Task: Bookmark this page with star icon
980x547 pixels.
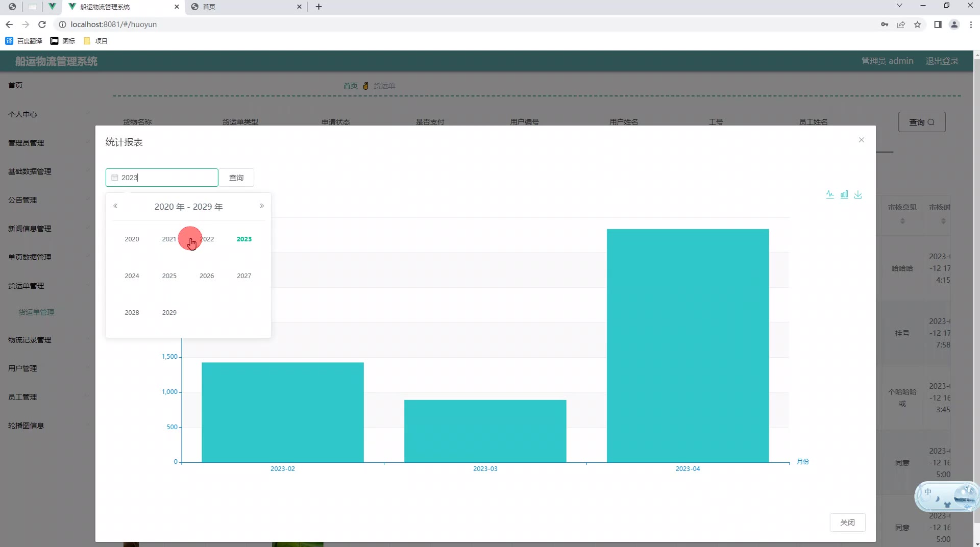Action: tap(917, 24)
